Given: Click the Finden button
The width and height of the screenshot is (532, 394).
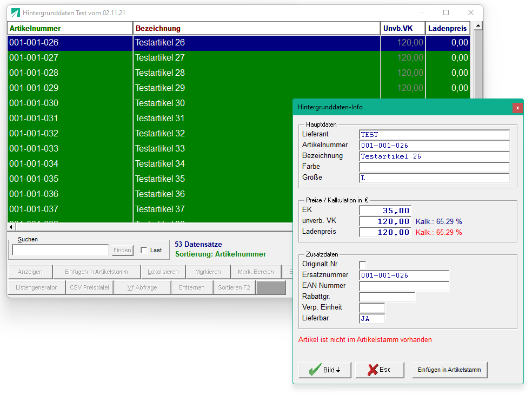Looking at the screenshot, I should click(x=122, y=251).
